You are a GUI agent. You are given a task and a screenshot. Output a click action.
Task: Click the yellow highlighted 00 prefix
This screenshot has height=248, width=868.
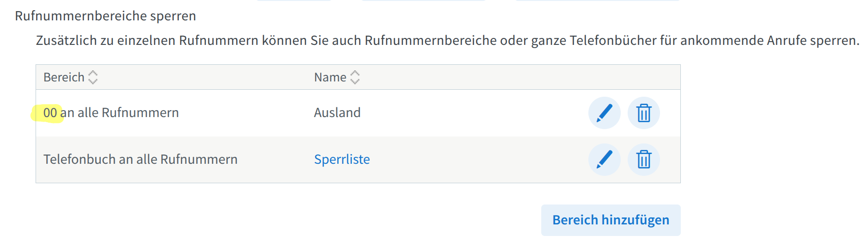coord(50,113)
